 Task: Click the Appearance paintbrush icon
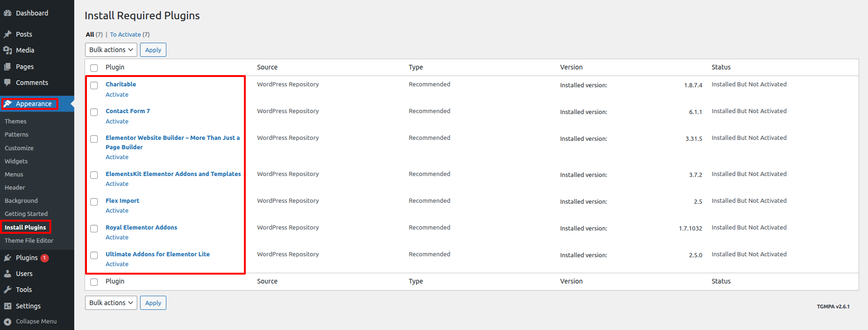[x=8, y=104]
